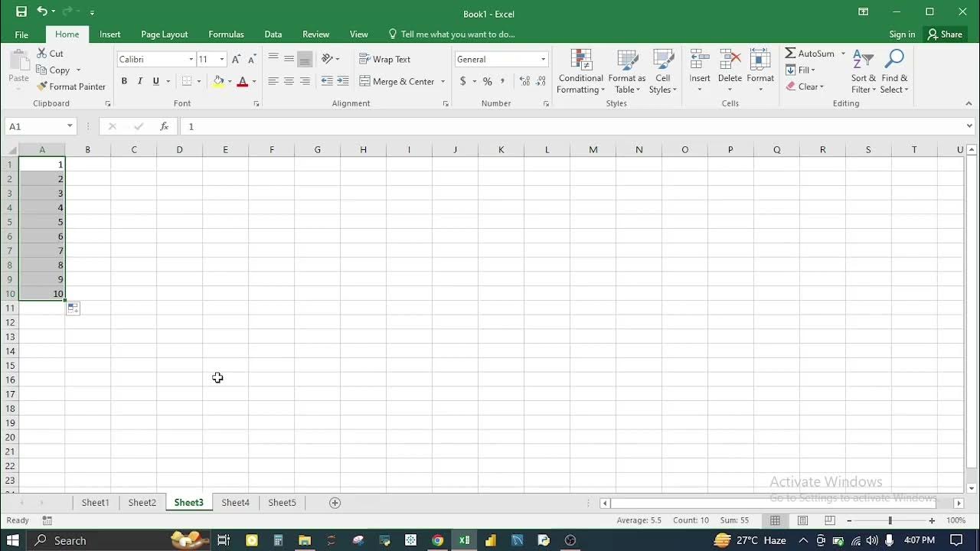Toggle italic formatting

tap(140, 81)
